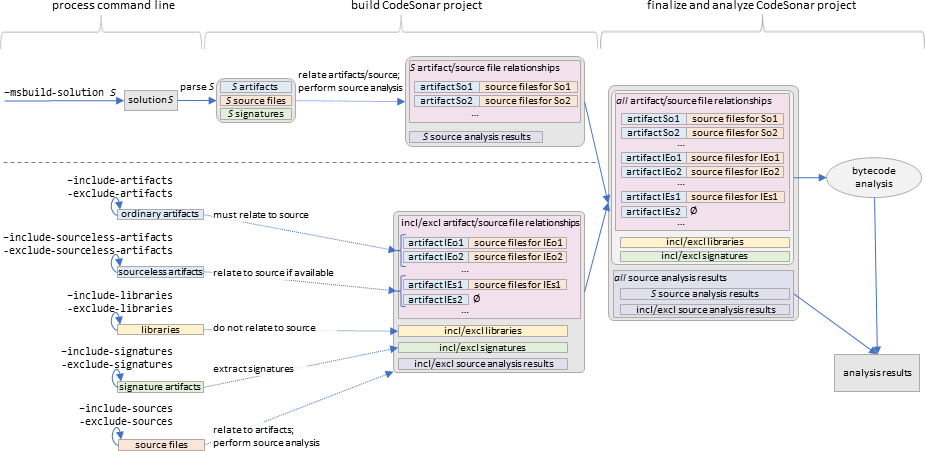Click the 'bytecode analysis' ellipse
Screen dimensions: 925x451
874,176
